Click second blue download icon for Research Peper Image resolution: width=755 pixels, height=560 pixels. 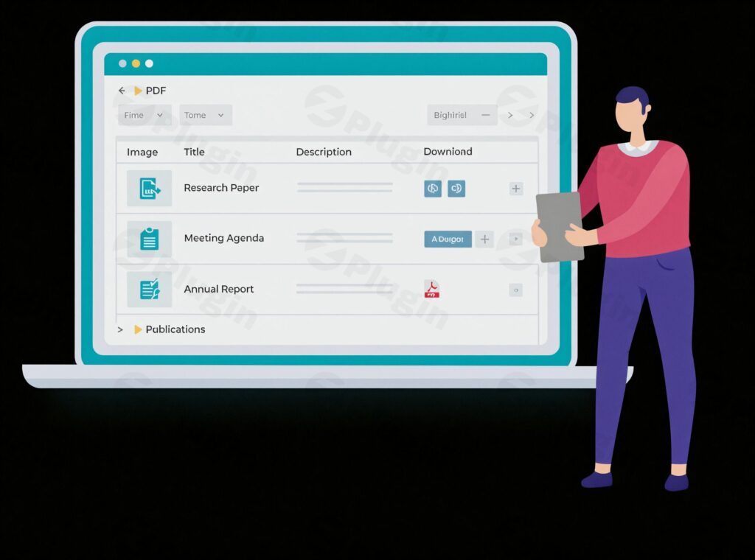pyautogui.click(x=456, y=189)
